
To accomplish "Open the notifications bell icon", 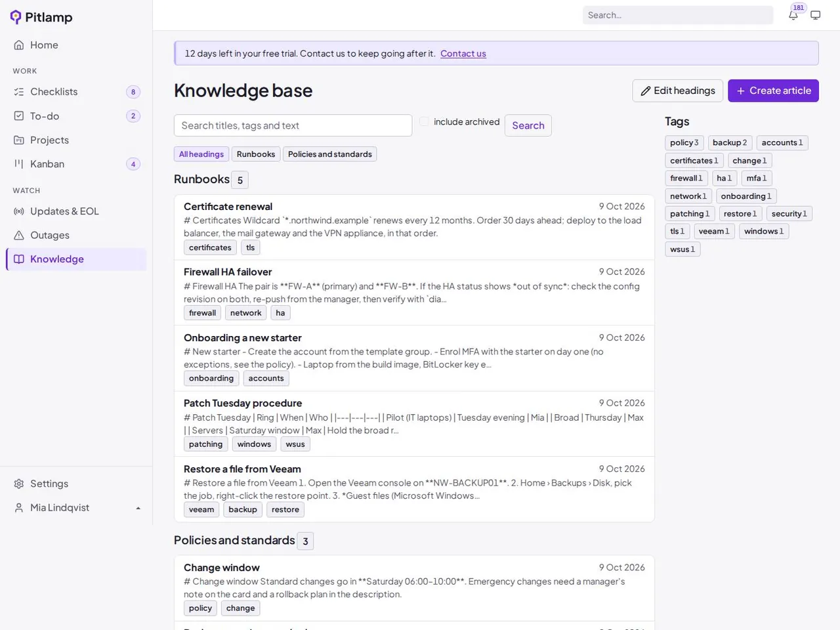I will 793,15.
